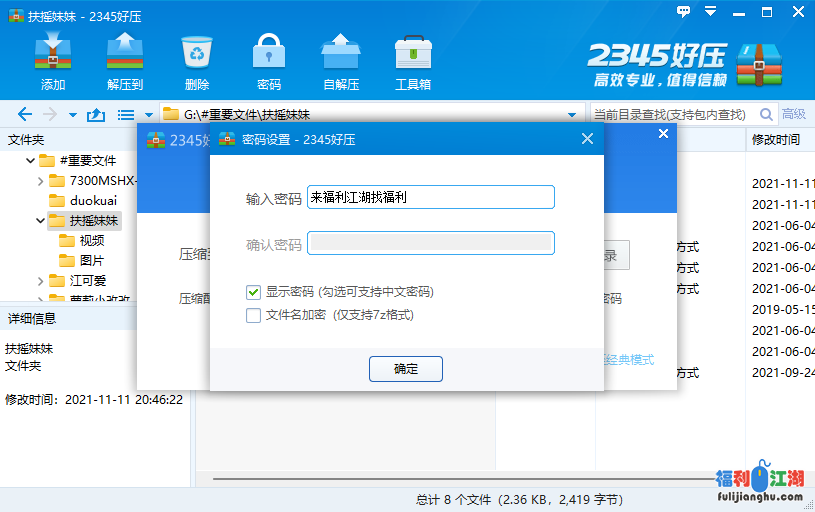This screenshot has height=512, width=815.
Task: Open the view mode dropdown arrow
Action: (149, 115)
